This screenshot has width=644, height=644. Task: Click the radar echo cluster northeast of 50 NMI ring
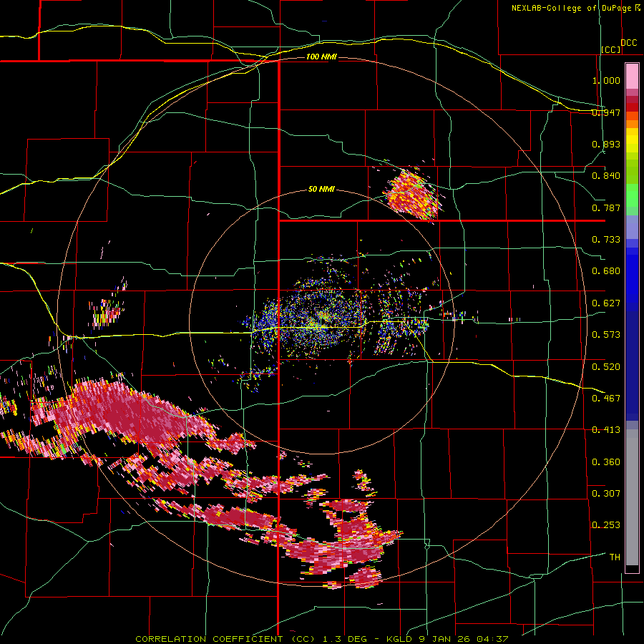[x=412, y=194]
